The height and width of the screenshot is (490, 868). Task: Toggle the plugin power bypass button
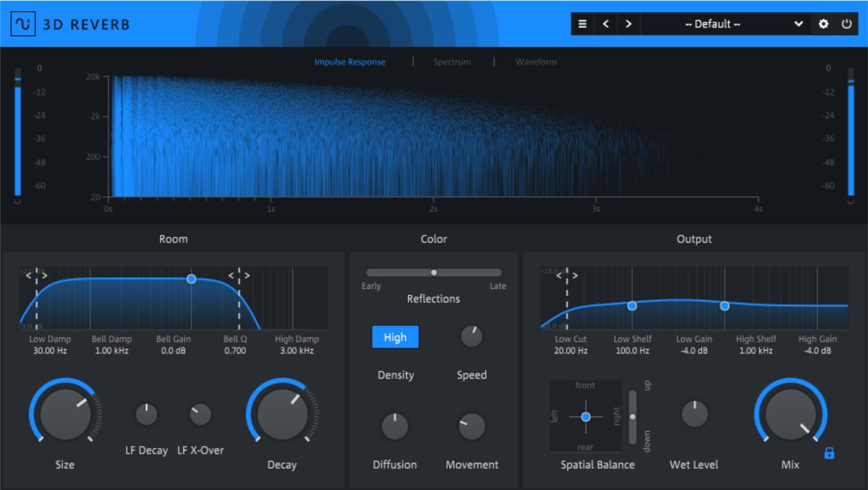click(846, 24)
